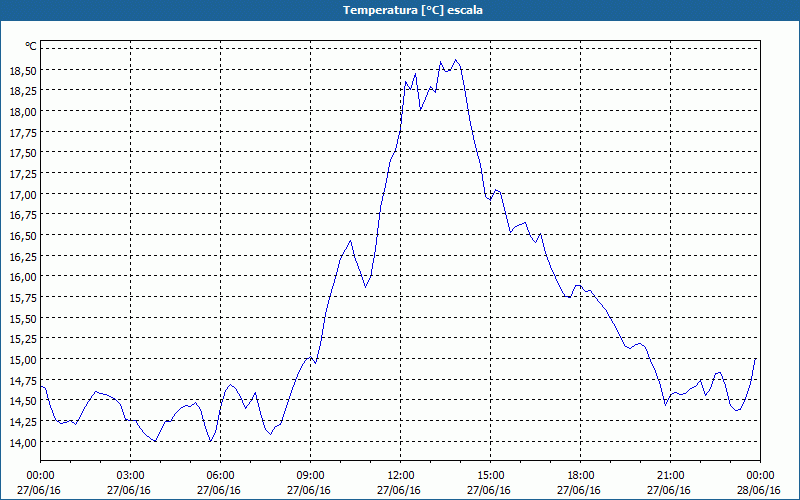The height and width of the screenshot is (500, 800).
Task: Click the 21:00 time axis label
Action: tap(670, 476)
